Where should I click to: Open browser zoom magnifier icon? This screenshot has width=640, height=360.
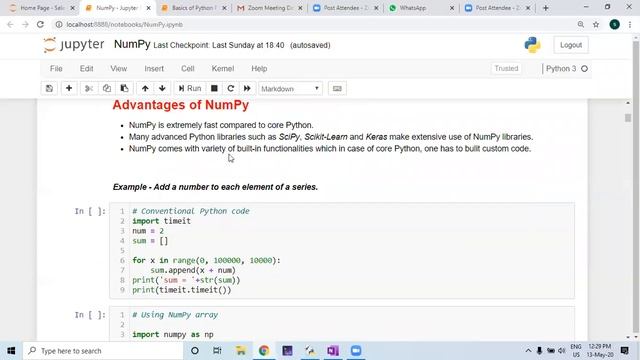click(580, 24)
